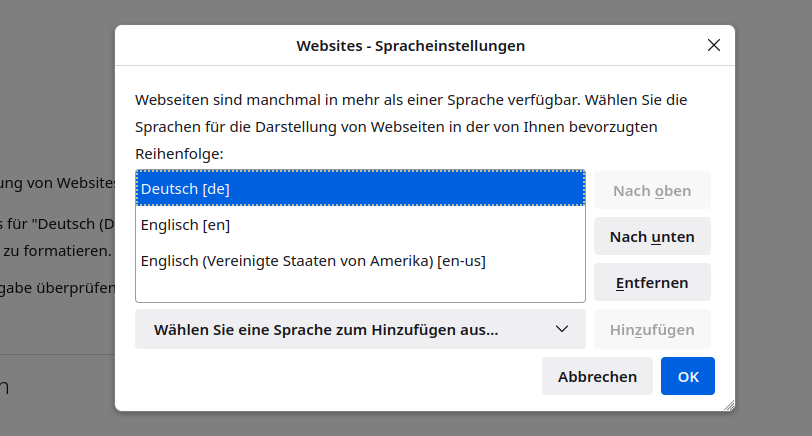
Task: Click the chevron arrow of the language dropdown
Action: tap(562, 329)
